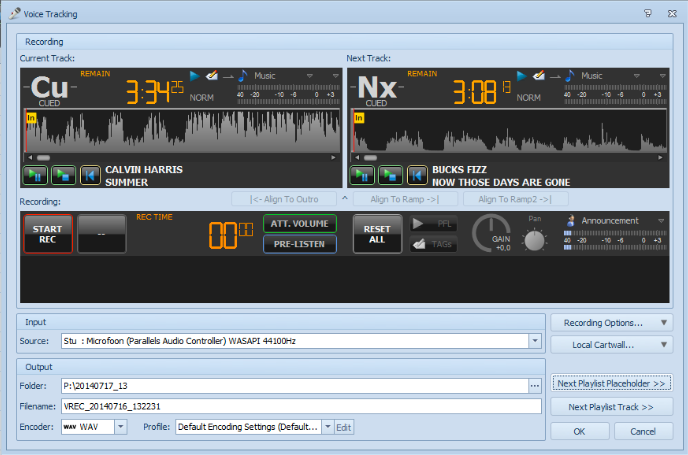This screenshot has width=688, height=455.
Task: Click RESET ALL button
Action: pyautogui.click(x=377, y=234)
